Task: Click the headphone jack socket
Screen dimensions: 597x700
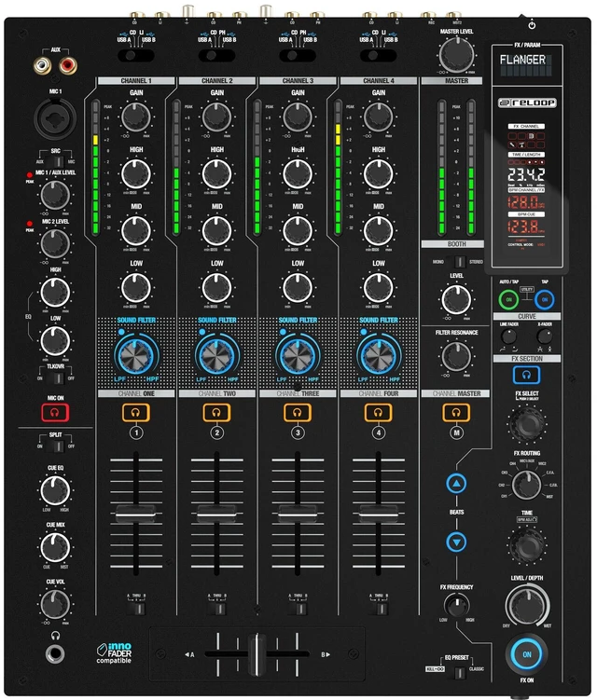Action: click(55, 654)
